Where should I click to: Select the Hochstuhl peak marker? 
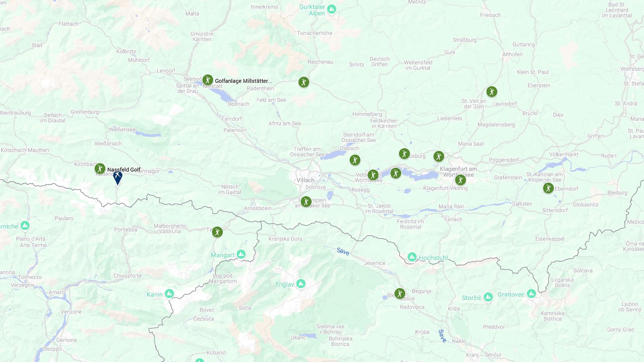coord(412,257)
